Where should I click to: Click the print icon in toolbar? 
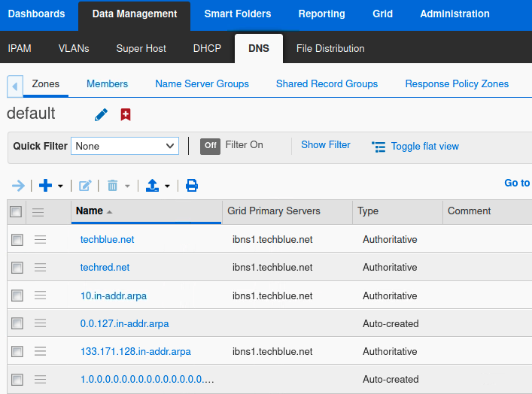tap(192, 185)
